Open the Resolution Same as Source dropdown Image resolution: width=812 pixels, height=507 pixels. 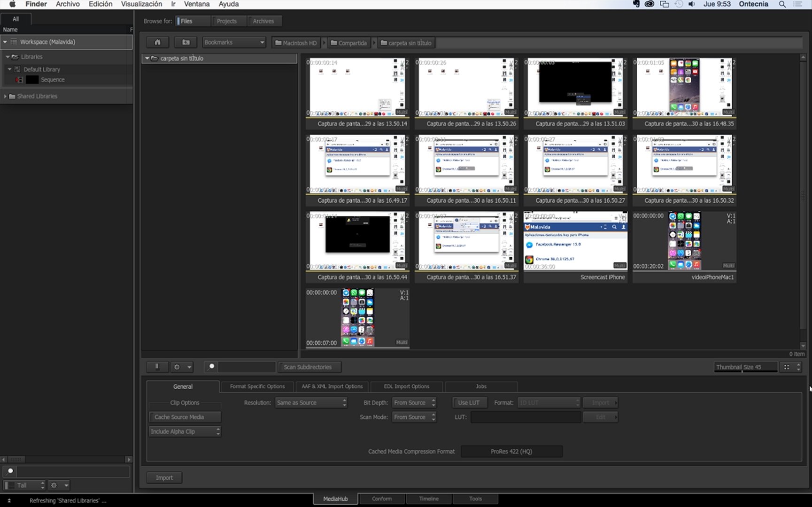tap(311, 403)
